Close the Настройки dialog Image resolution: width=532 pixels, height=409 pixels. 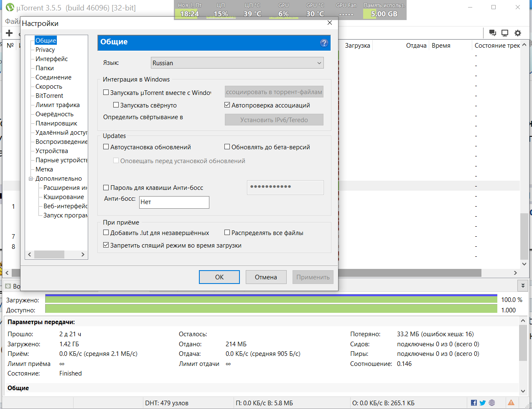[330, 23]
